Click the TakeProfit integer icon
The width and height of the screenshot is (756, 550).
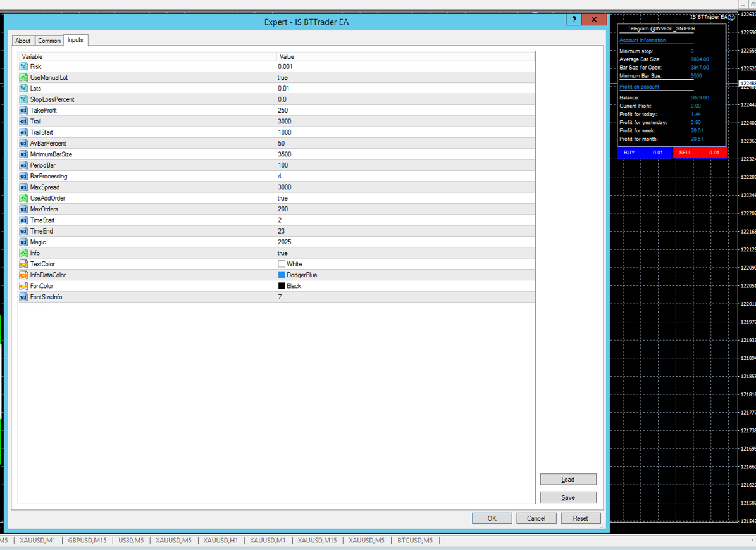[x=23, y=110]
